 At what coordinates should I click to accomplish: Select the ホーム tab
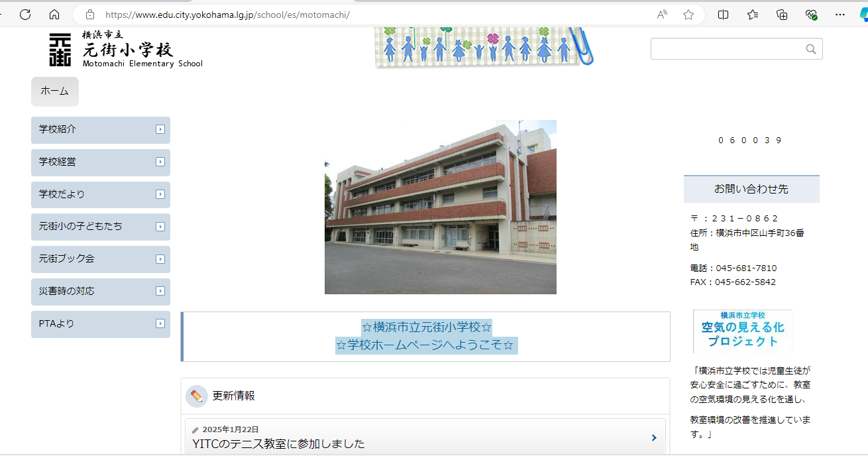click(55, 91)
